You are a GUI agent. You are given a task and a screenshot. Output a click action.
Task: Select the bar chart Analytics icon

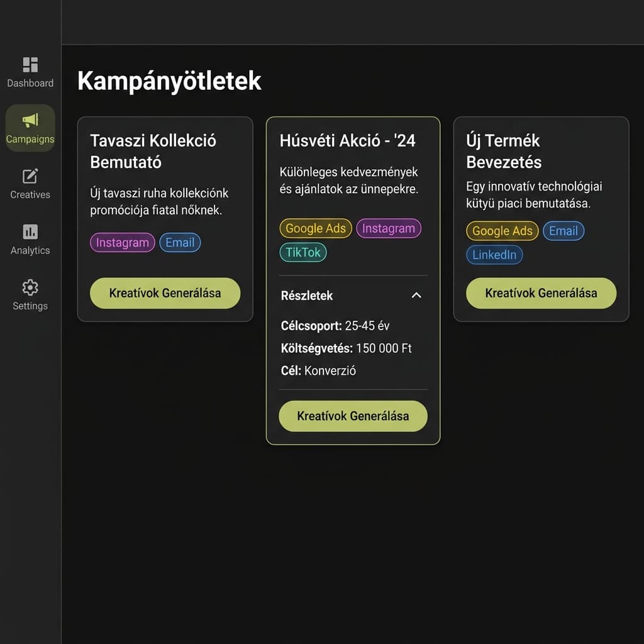(30, 231)
